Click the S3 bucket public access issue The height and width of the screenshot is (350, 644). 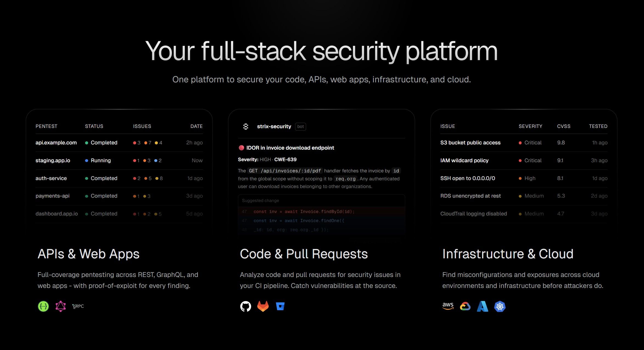pyautogui.click(x=470, y=143)
